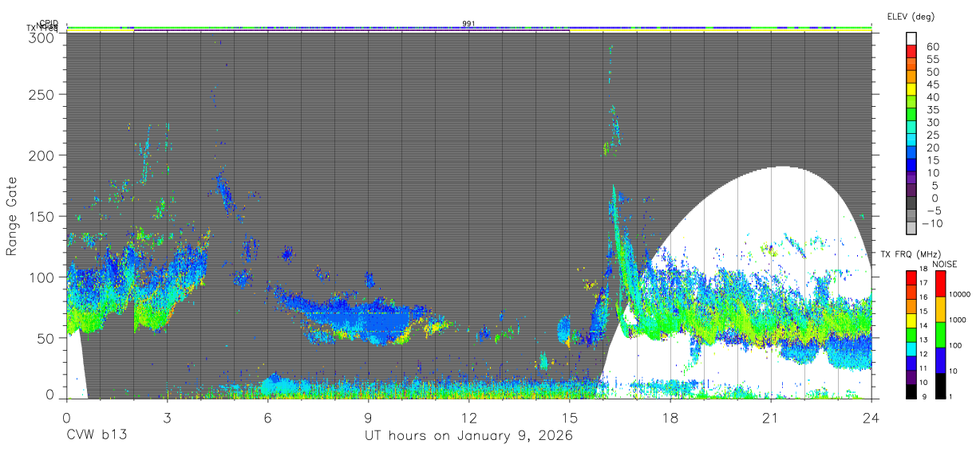
Task: Click the '21' tick on the UT hours axis
Action: coord(770,417)
